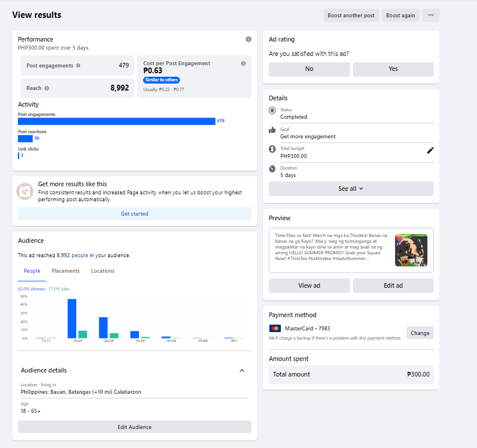Viewport: 477px width, 448px height.
Task: Click the 5 days duration value
Action: coord(288,175)
